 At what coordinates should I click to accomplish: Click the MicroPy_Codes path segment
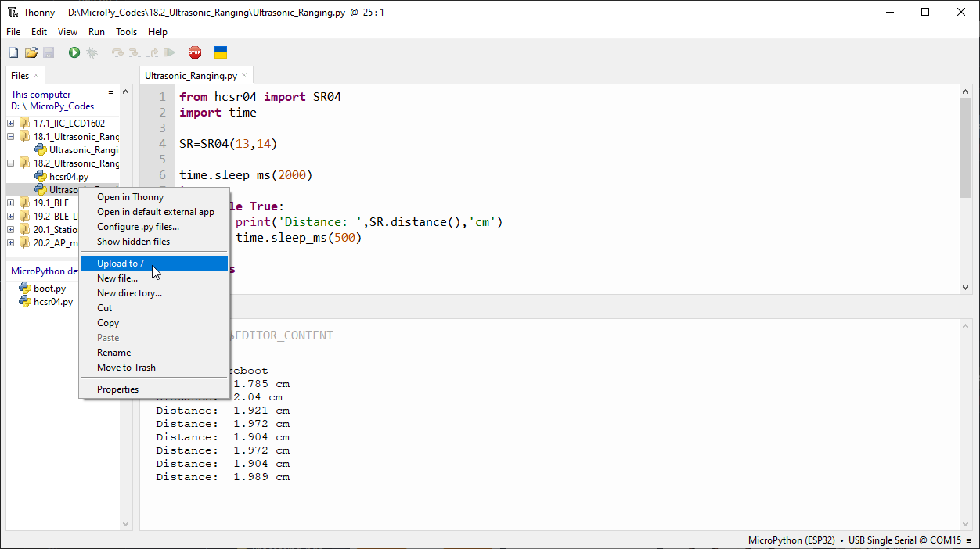pyautogui.click(x=62, y=106)
